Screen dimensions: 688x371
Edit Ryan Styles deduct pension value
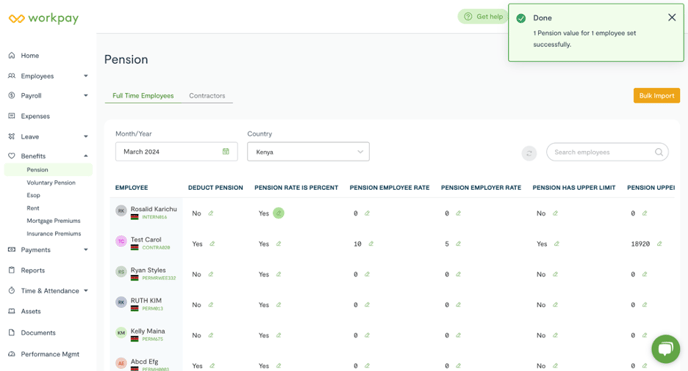point(211,274)
